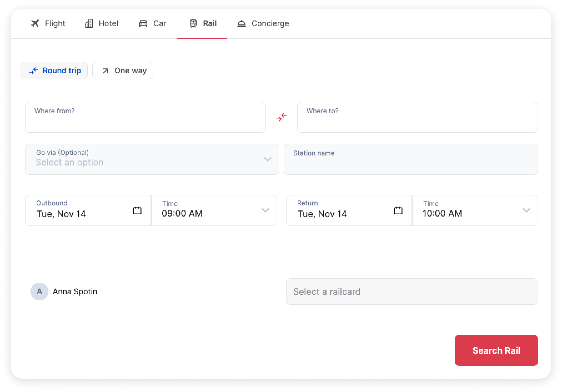562x392 pixels.
Task: Focus the Where to? field
Action: tap(417, 117)
